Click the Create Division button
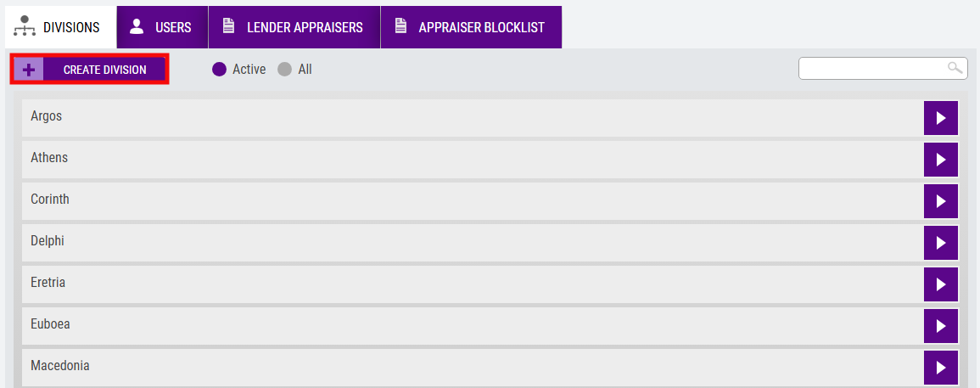This screenshot has width=980, height=388. [x=90, y=70]
